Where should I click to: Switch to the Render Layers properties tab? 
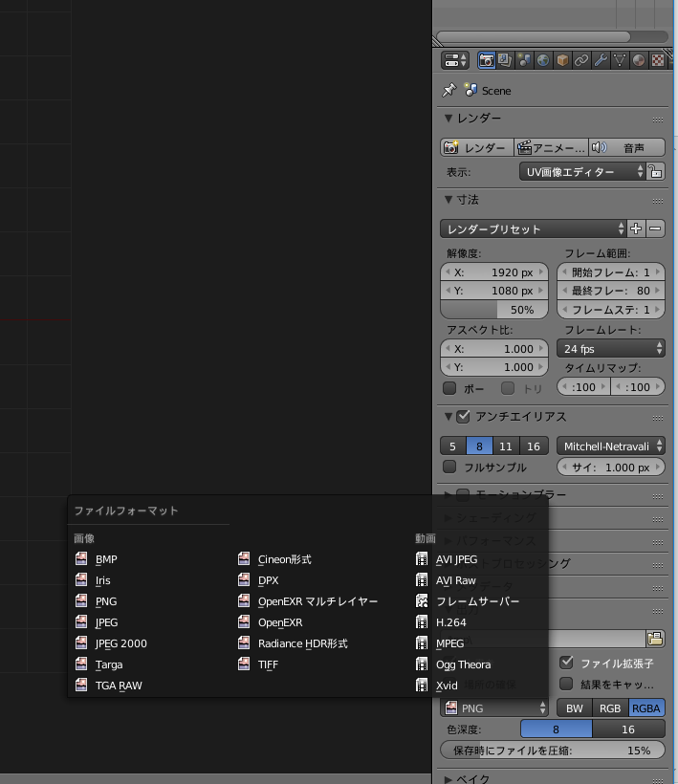505,60
